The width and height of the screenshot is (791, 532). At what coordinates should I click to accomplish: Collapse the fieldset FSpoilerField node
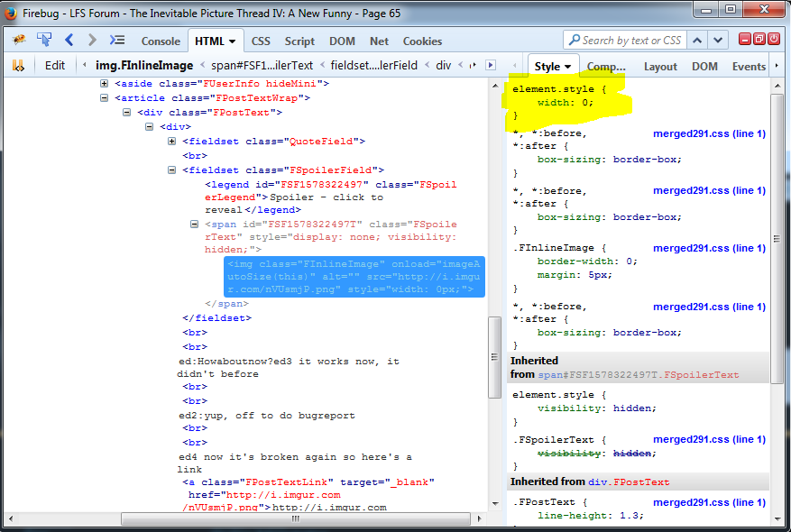point(172,170)
